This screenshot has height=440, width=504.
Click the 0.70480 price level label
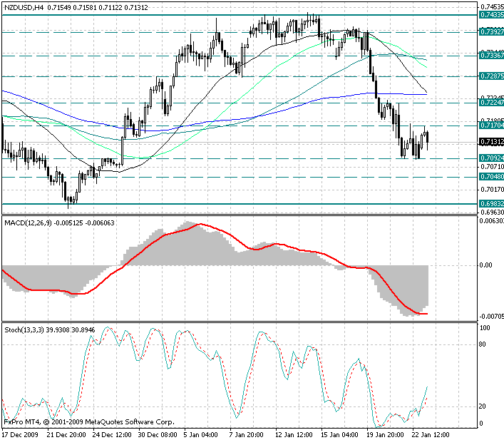(x=490, y=177)
